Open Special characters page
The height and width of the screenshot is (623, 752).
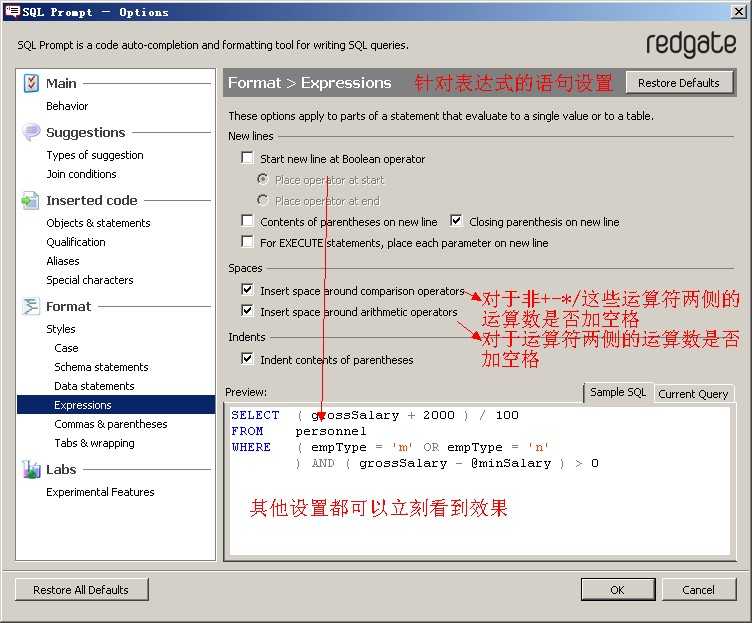click(x=90, y=280)
